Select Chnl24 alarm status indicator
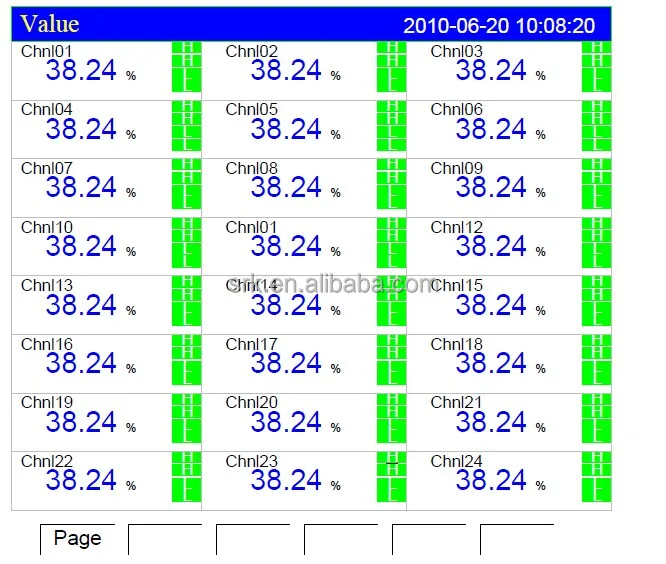The width and height of the screenshot is (666, 564). (596, 477)
